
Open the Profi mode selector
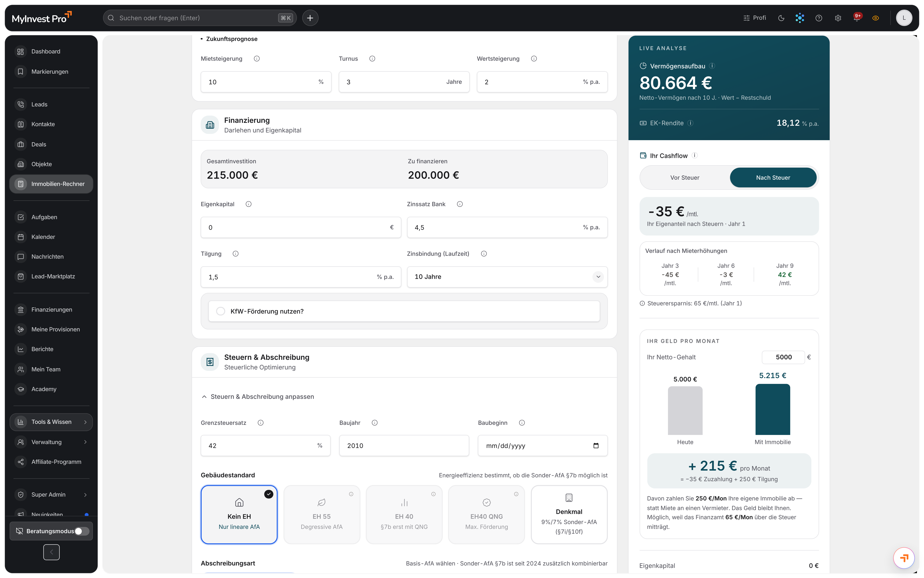coord(754,18)
